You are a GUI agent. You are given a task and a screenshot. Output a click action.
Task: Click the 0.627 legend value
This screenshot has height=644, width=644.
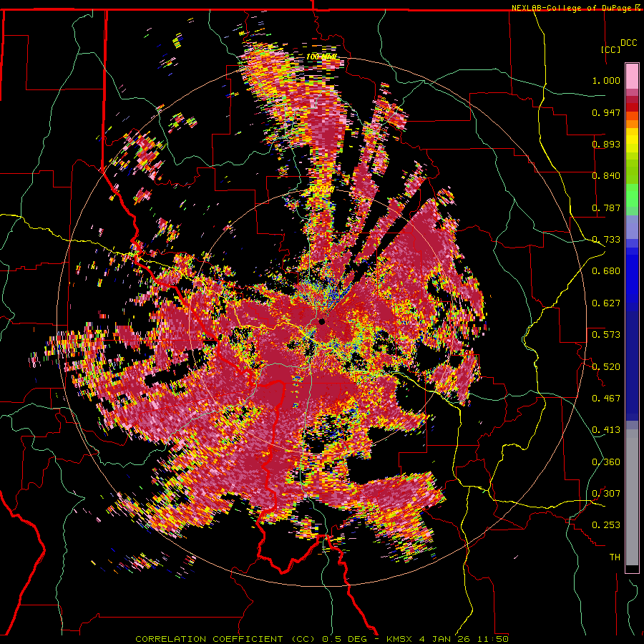pos(606,303)
